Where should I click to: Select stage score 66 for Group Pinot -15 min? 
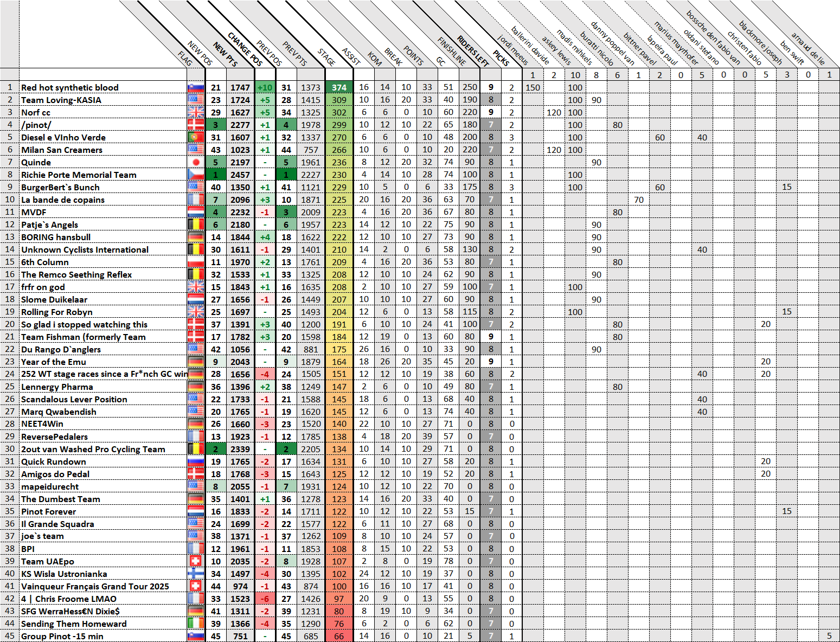339,636
